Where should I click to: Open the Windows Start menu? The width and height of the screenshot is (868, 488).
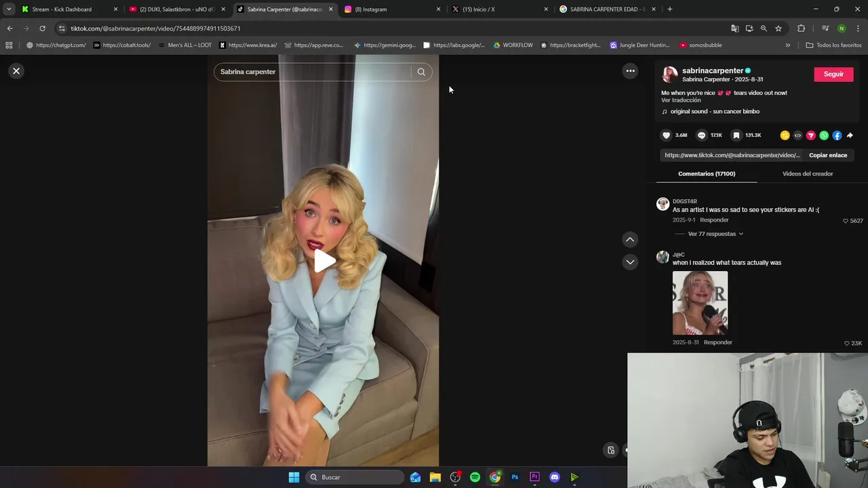click(294, 477)
